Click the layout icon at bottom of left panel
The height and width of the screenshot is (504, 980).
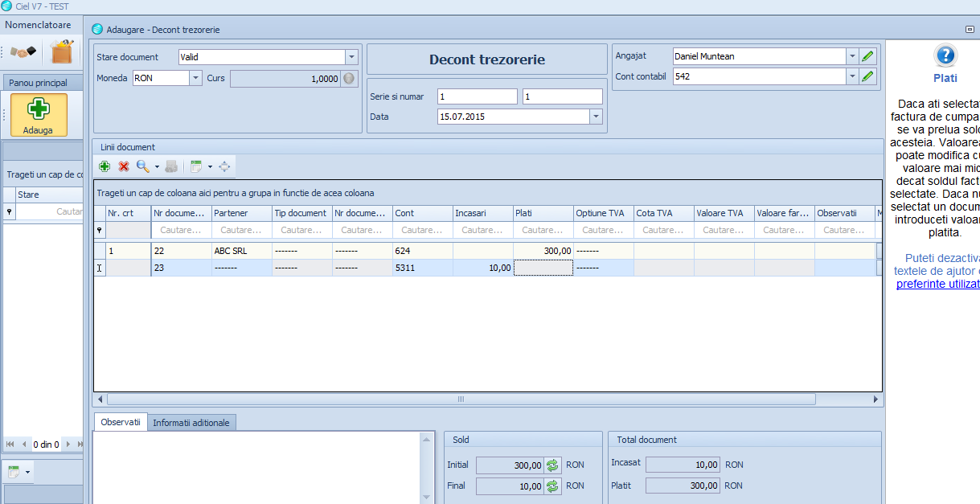tap(14, 472)
